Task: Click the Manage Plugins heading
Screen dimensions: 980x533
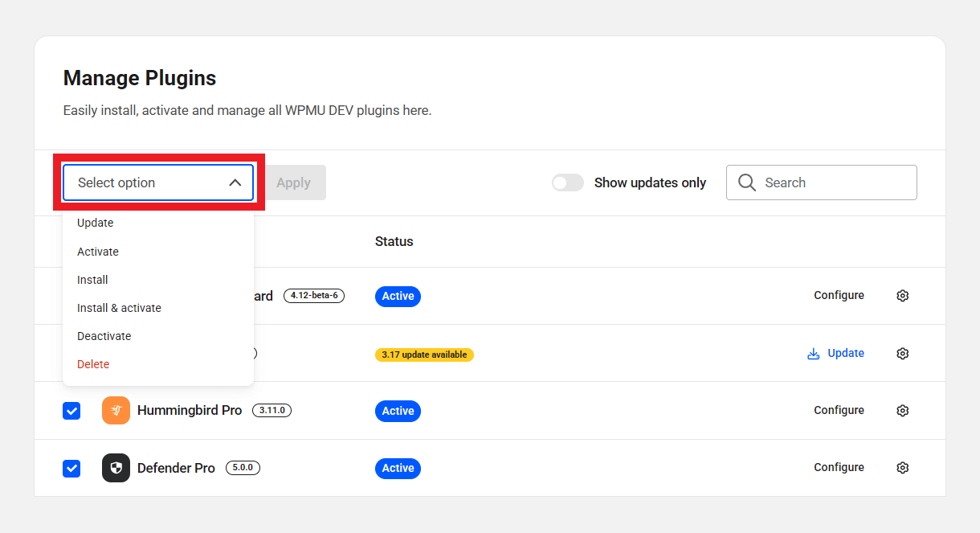Action: (x=140, y=78)
